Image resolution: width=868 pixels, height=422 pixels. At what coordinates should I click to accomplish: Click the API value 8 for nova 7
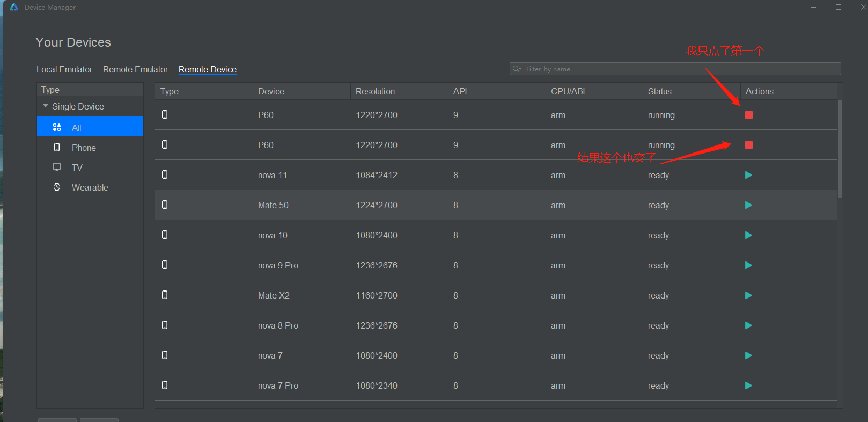[455, 355]
